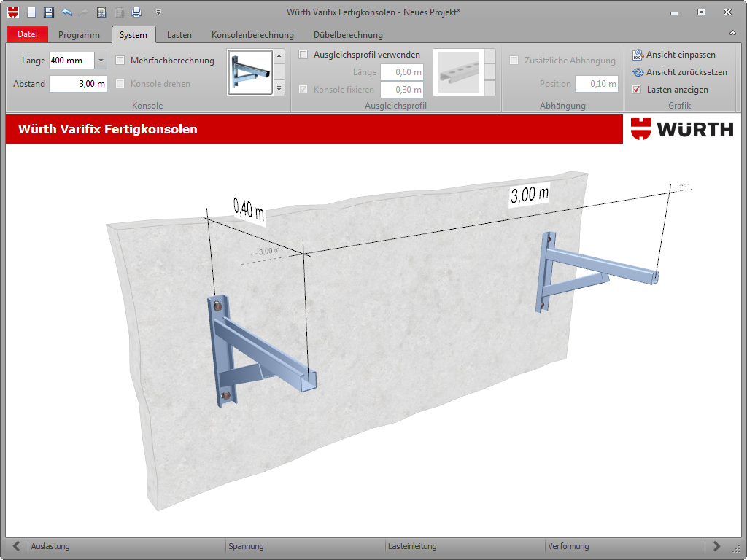747x560 pixels.
Task: Open the Lasten tab
Action: point(179,35)
